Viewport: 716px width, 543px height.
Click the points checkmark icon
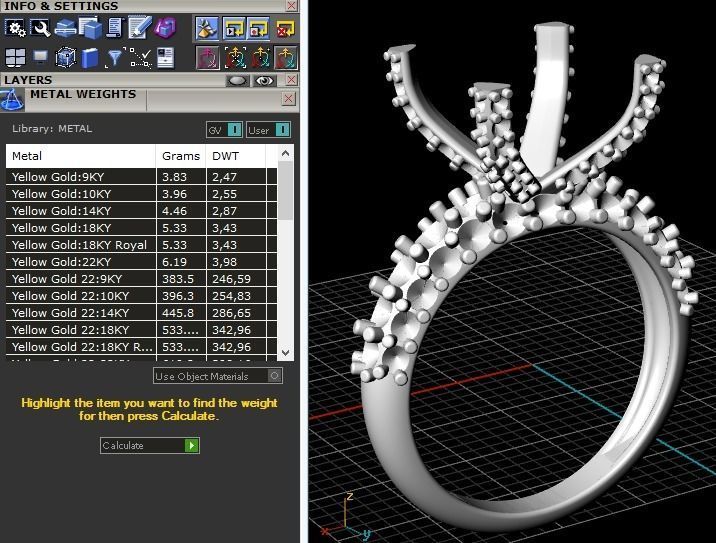(x=140, y=58)
